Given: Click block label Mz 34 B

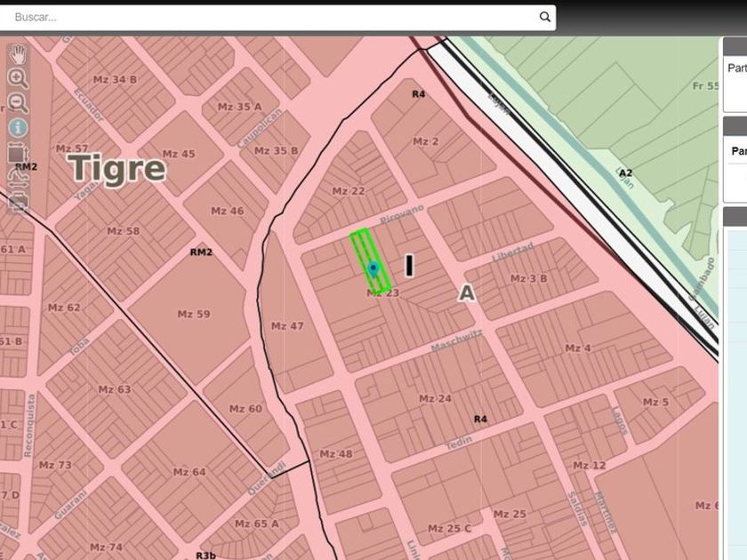Looking at the screenshot, I should 115,79.
